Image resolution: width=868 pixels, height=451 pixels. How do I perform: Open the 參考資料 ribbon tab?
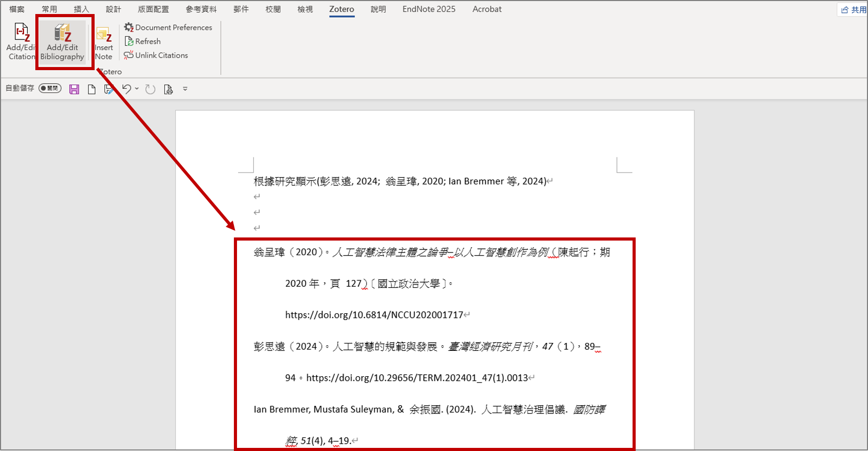(x=201, y=9)
